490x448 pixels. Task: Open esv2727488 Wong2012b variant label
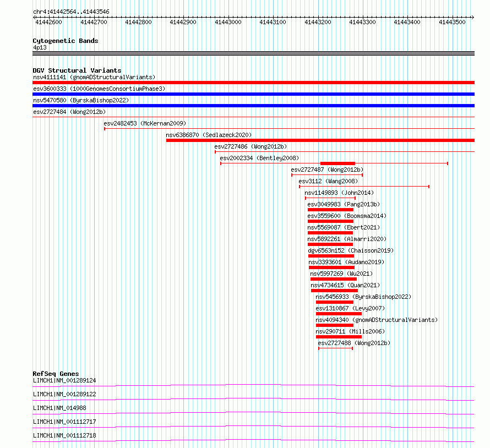click(x=354, y=343)
